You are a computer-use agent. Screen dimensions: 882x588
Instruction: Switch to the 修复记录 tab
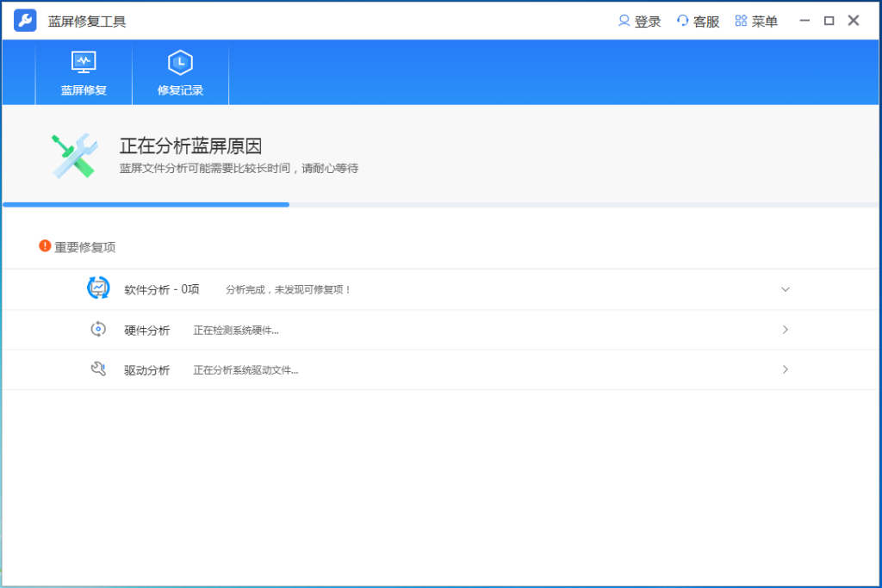[x=179, y=72]
